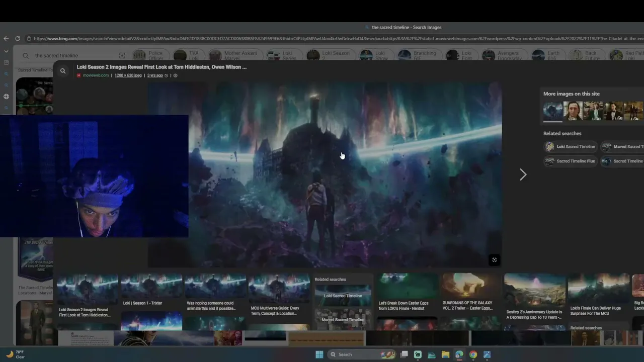This screenshot has width=644, height=362.
Task: Go back using the browser back arrow
Action: pyautogui.click(x=6, y=39)
